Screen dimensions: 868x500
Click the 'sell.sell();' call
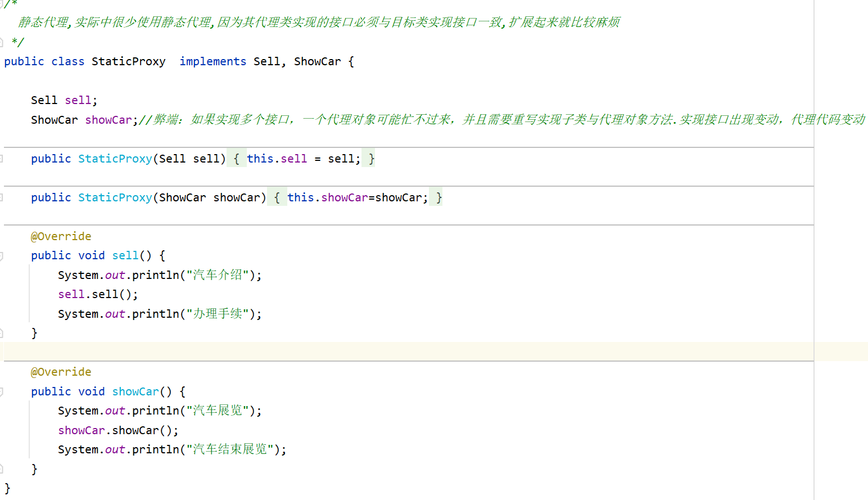click(98, 295)
